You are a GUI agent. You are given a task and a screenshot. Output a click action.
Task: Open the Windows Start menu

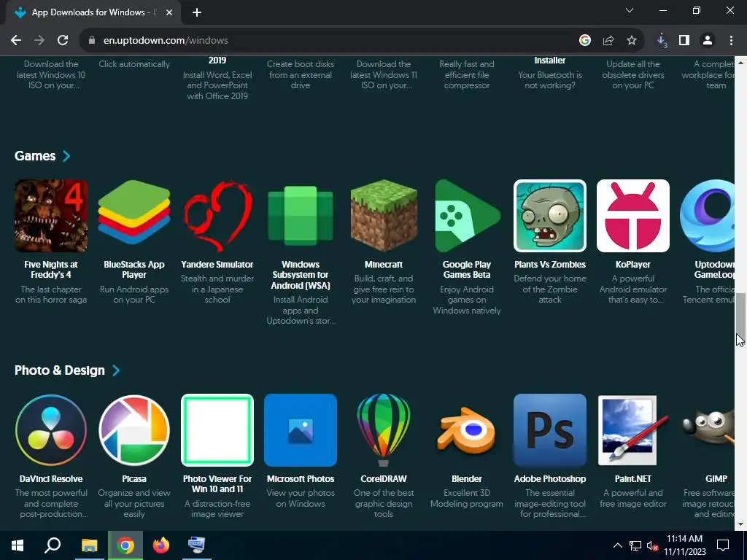pyautogui.click(x=18, y=545)
